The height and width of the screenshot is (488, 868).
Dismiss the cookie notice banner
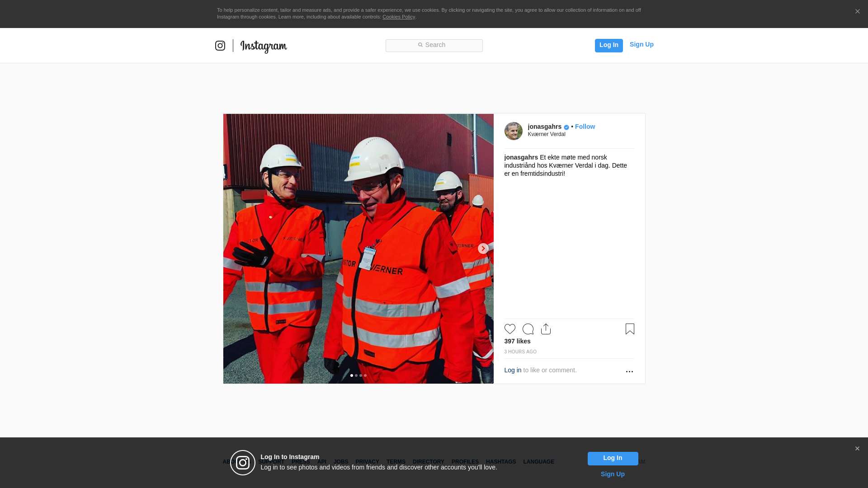857,12
